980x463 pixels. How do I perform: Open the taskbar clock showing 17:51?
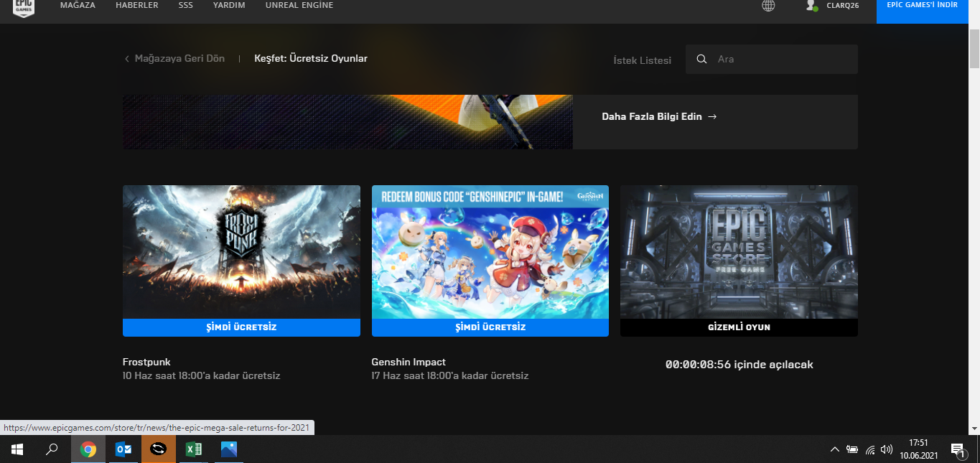pos(919,449)
